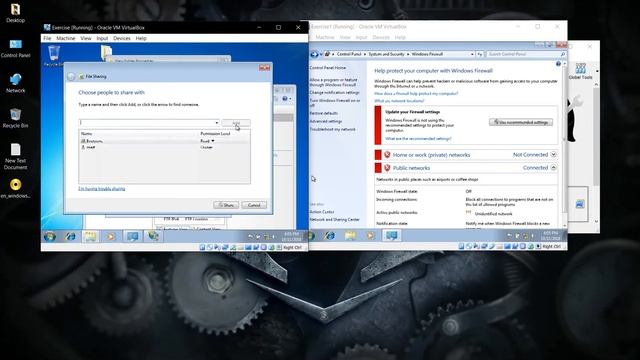Open the View menu in Exercise VM

pos(86,38)
